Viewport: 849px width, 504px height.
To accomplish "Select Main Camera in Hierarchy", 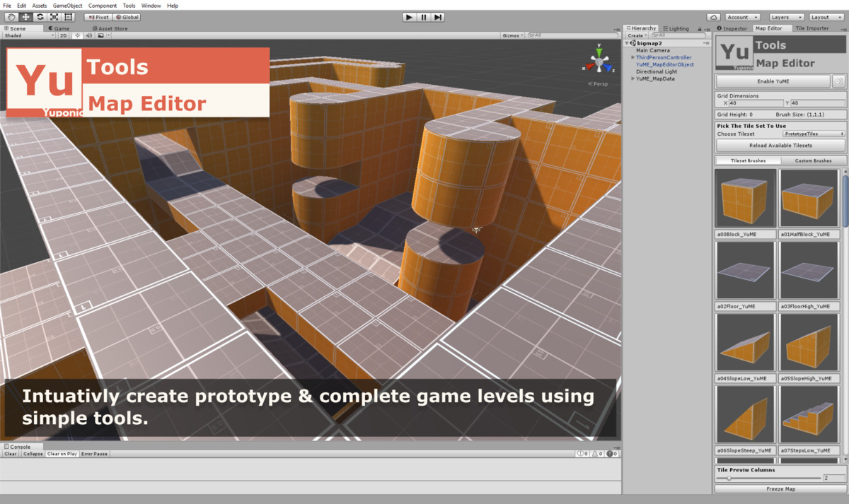I will 653,50.
